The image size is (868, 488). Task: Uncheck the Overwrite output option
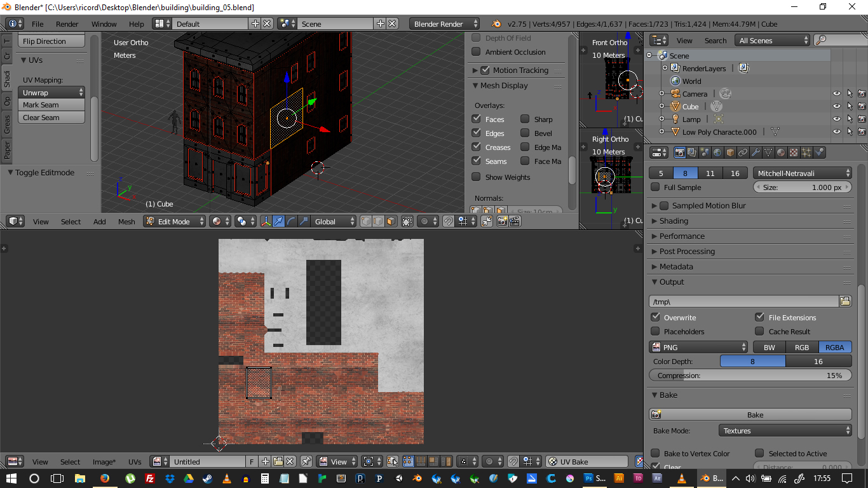pyautogui.click(x=656, y=317)
